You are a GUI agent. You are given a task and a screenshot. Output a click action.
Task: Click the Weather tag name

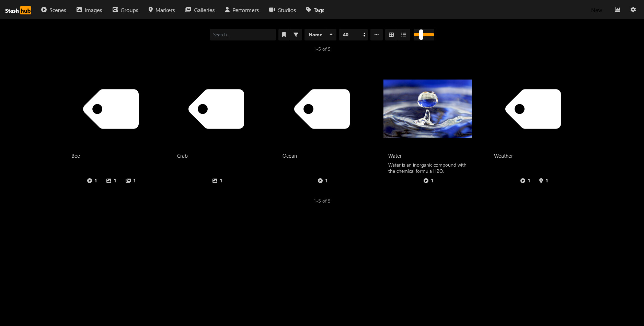pyautogui.click(x=503, y=156)
